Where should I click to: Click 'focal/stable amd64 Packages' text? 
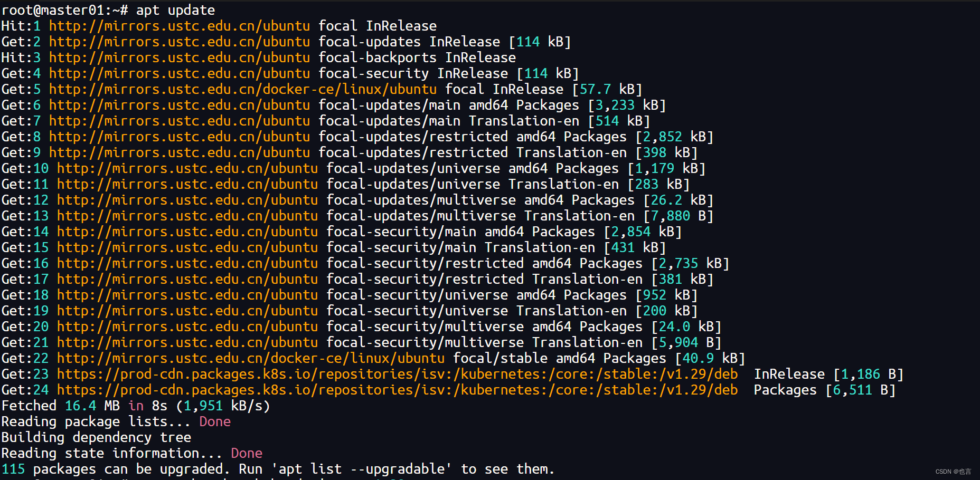560,358
